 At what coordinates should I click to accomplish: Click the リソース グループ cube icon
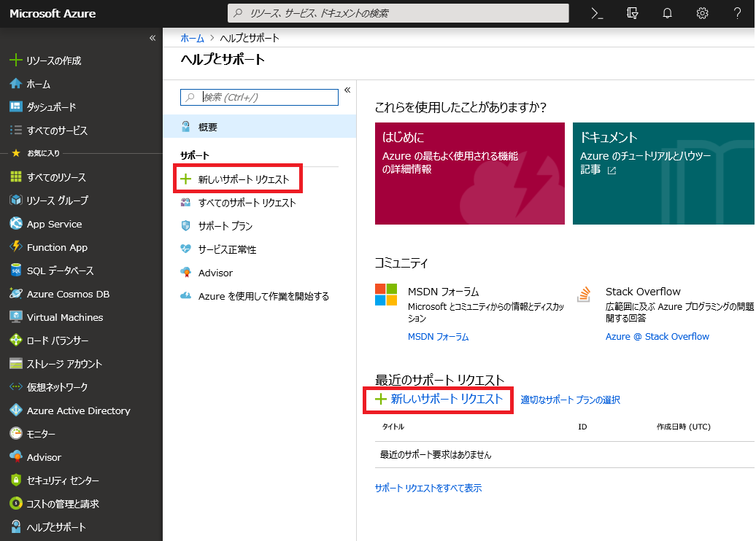(x=16, y=200)
